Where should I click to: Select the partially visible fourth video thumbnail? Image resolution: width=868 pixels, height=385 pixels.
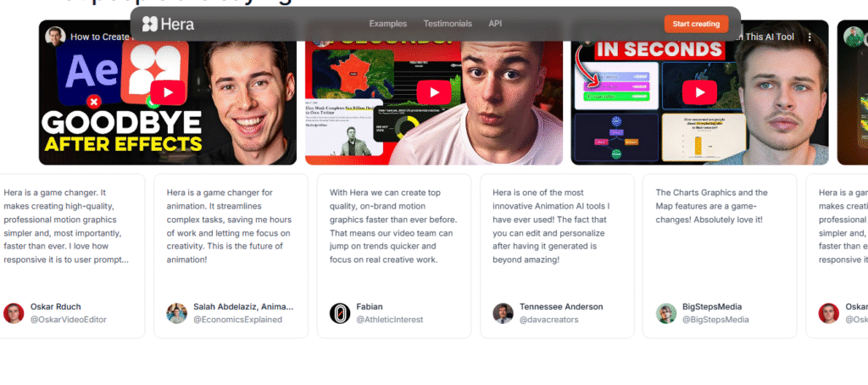(x=853, y=92)
